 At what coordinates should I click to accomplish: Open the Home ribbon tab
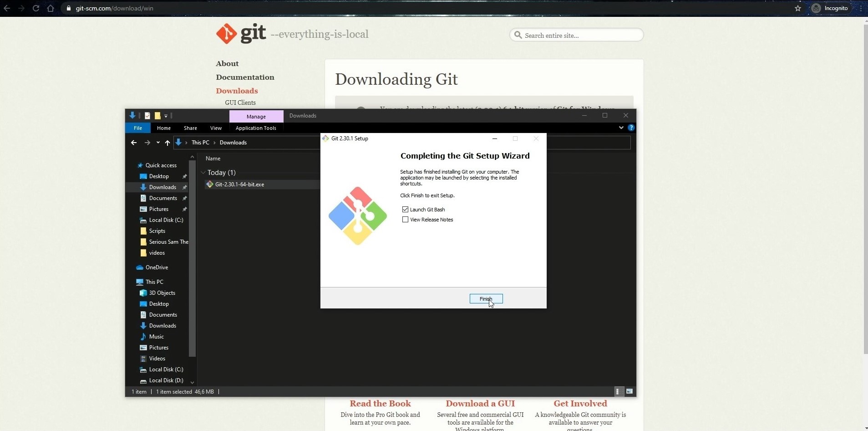164,128
